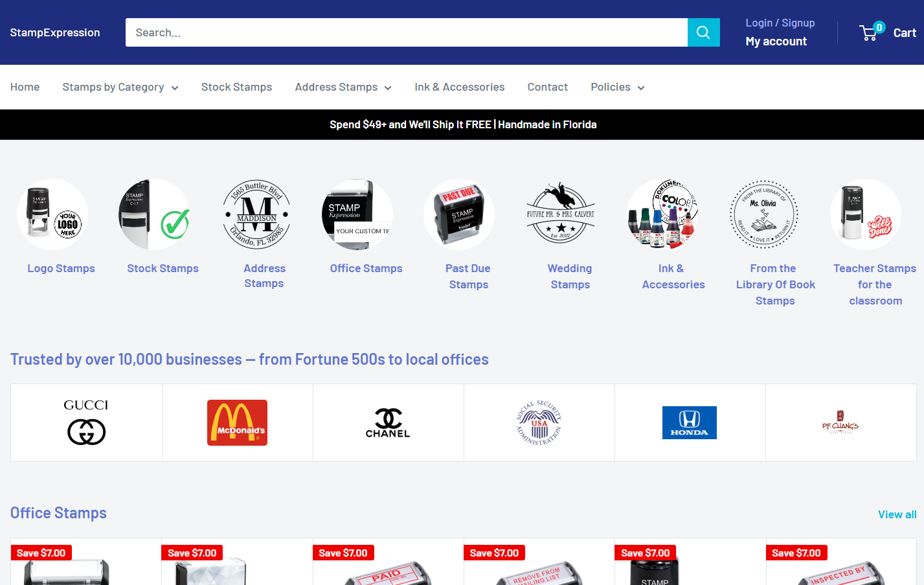Open Ink & Accessories navigation item
This screenshot has height=585, width=924.
(x=460, y=87)
